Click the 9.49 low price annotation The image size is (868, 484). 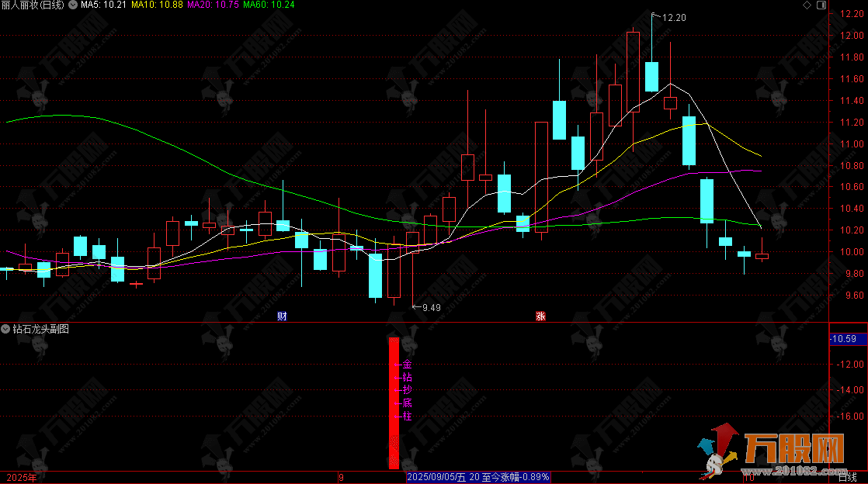[x=431, y=307]
